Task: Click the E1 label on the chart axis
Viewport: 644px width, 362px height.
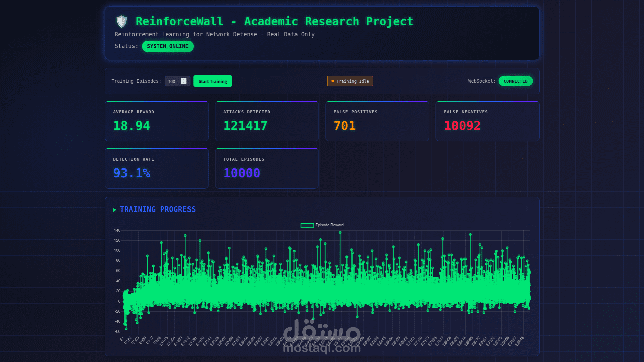Action: (x=122, y=340)
